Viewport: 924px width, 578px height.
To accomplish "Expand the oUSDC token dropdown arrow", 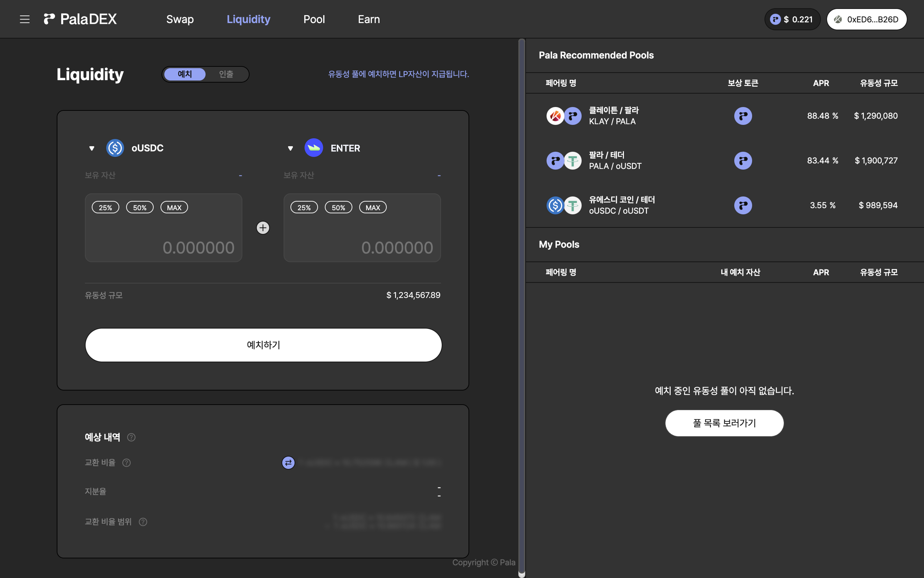I will click(92, 148).
